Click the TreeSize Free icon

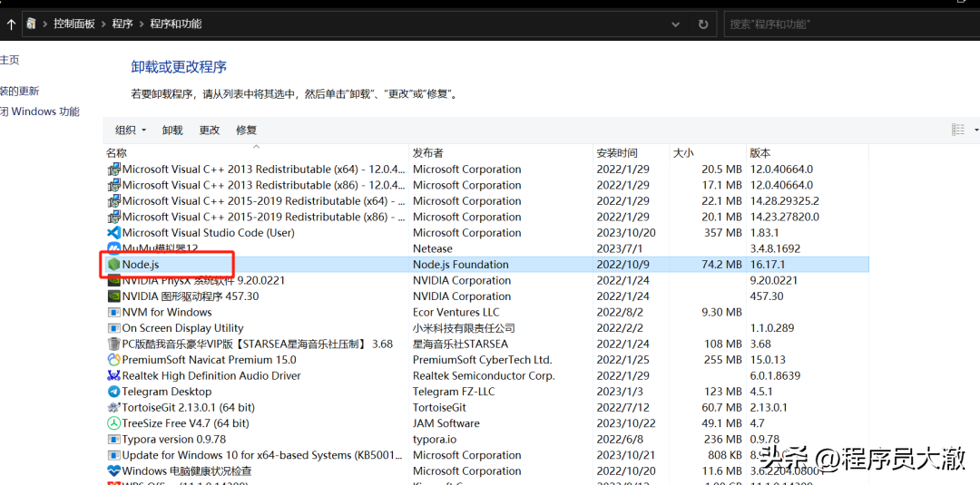coord(113,423)
